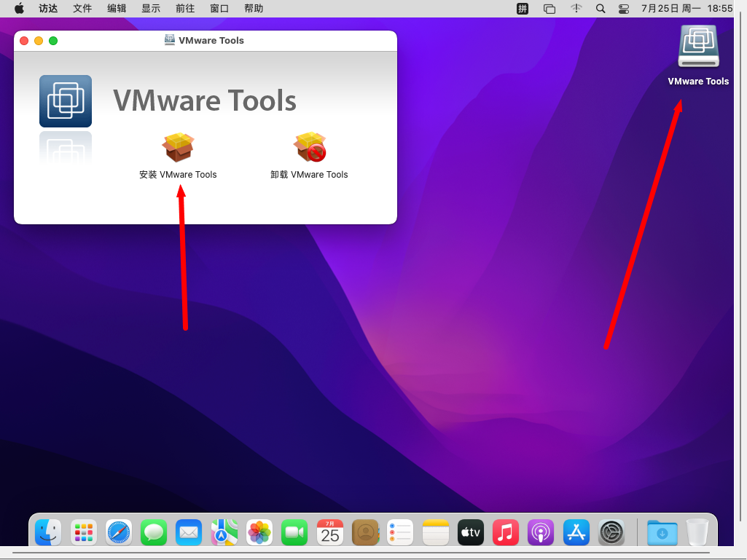Open Apple TV from the Dock
The height and width of the screenshot is (560, 747).
471,532
